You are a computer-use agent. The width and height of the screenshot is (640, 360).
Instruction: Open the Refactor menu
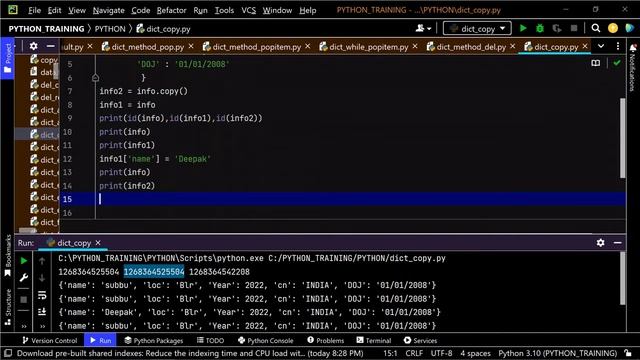(x=171, y=10)
